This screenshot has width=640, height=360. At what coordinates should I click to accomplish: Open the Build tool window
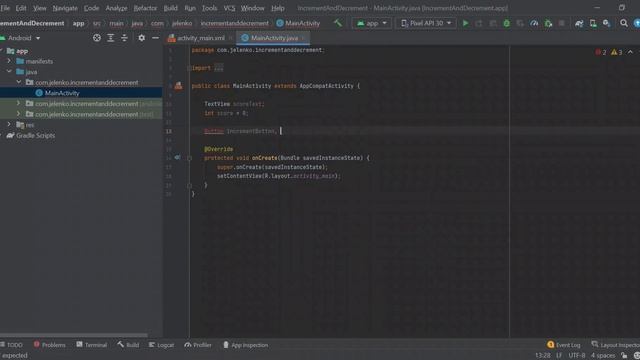[128, 345]
